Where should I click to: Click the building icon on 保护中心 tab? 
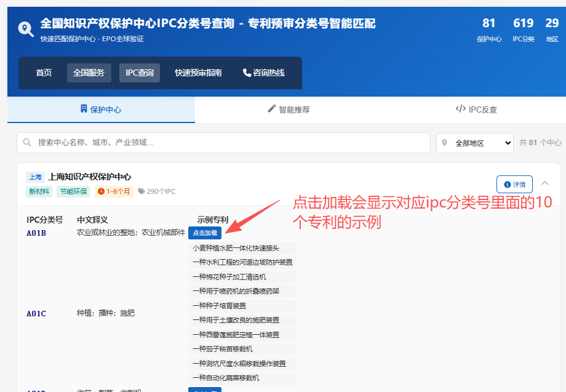click(x=84, y=109)
